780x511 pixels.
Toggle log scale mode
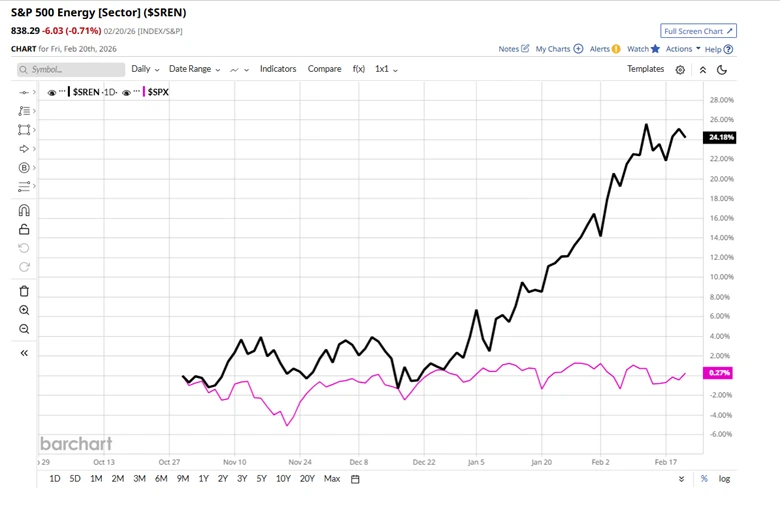724,479
